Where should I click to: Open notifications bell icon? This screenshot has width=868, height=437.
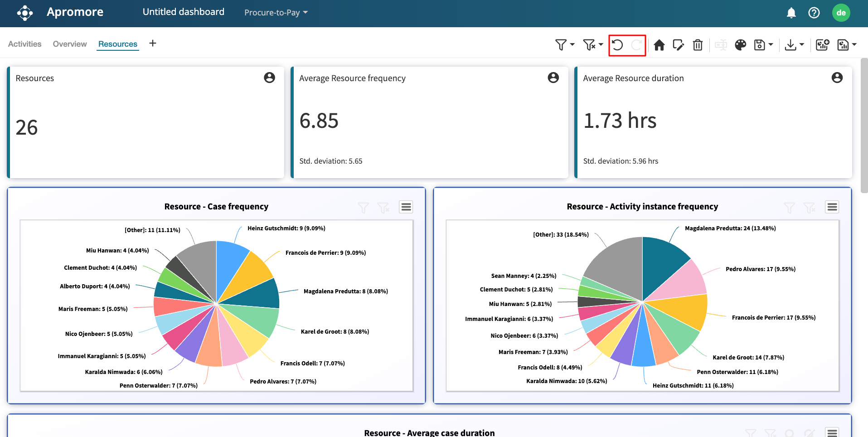coord(791,13)
